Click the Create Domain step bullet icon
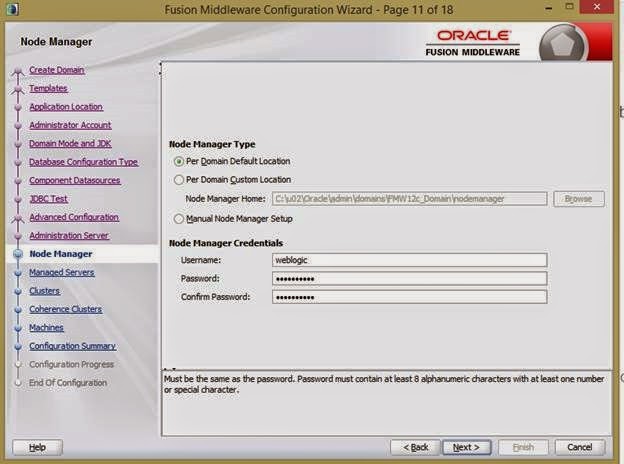624x464 pixels. [18, 72]
